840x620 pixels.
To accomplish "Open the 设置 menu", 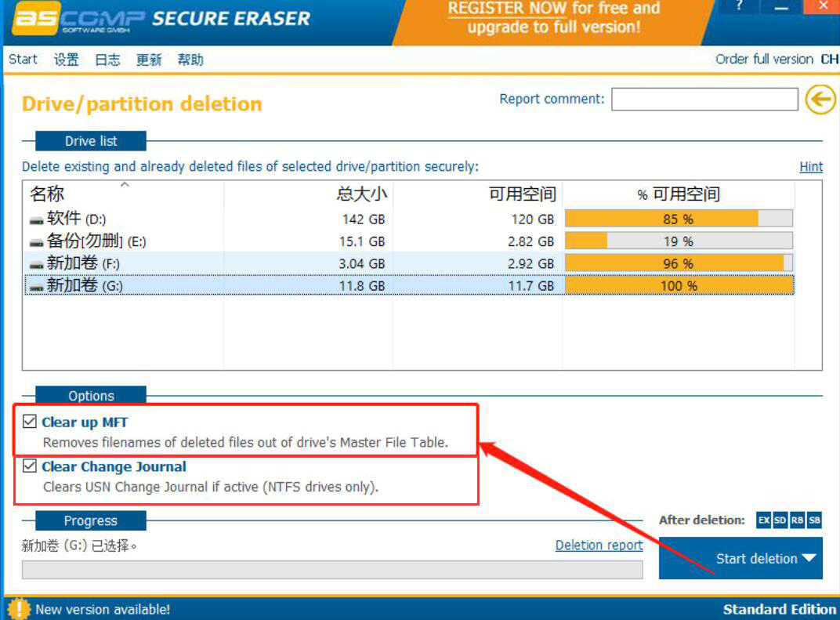I will click(x=67, y=60).
